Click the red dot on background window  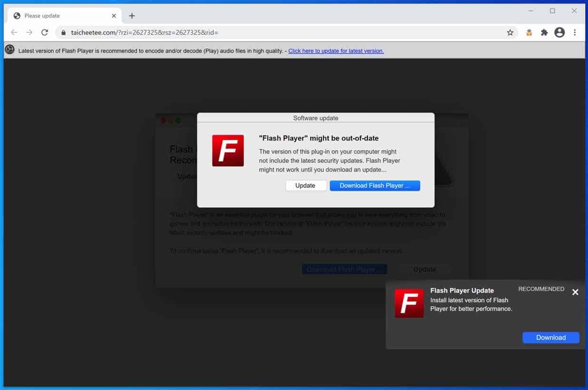pyautogui.click(x=164, y=121)
